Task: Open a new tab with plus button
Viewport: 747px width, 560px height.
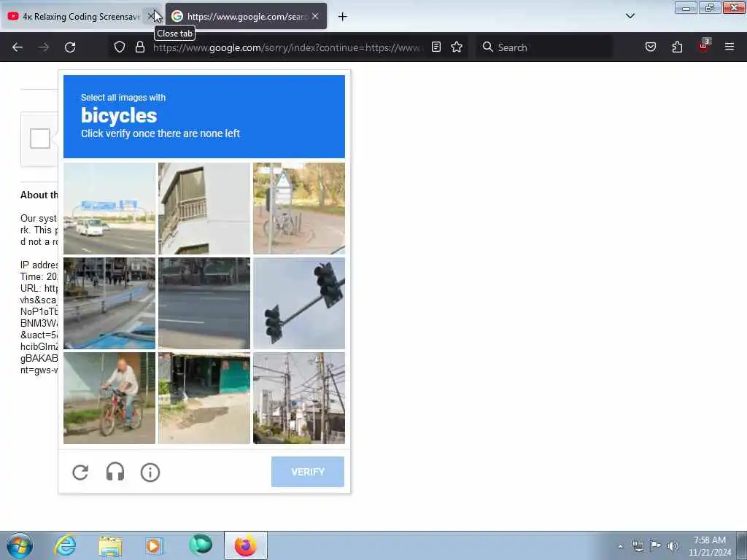Action: (x=342, y=17)
